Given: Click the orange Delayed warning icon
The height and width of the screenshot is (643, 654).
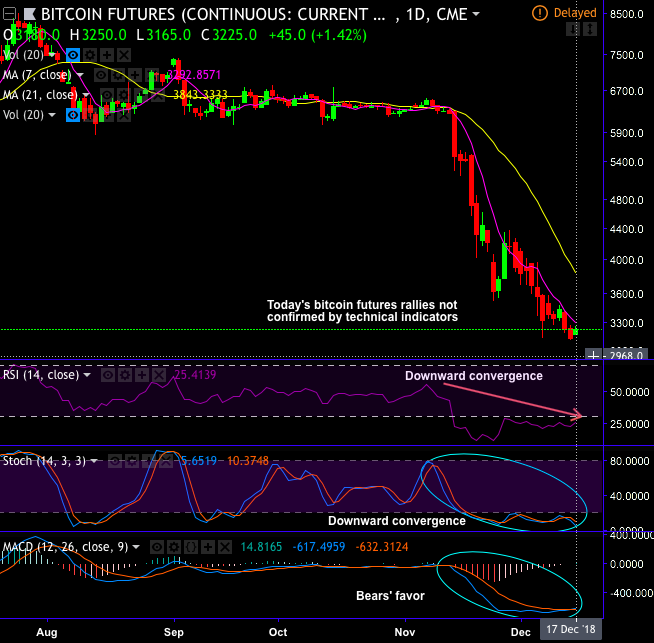Looking at the screenshot, I should 539,13.
